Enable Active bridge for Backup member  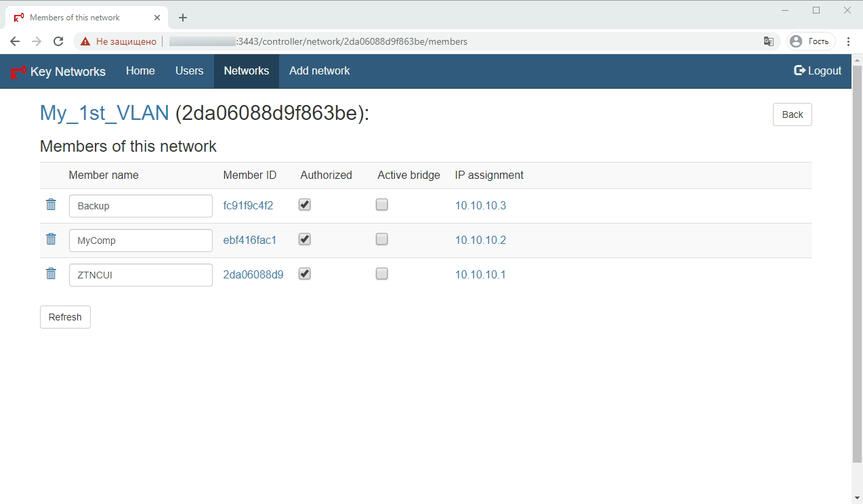[x=382, y=205]
